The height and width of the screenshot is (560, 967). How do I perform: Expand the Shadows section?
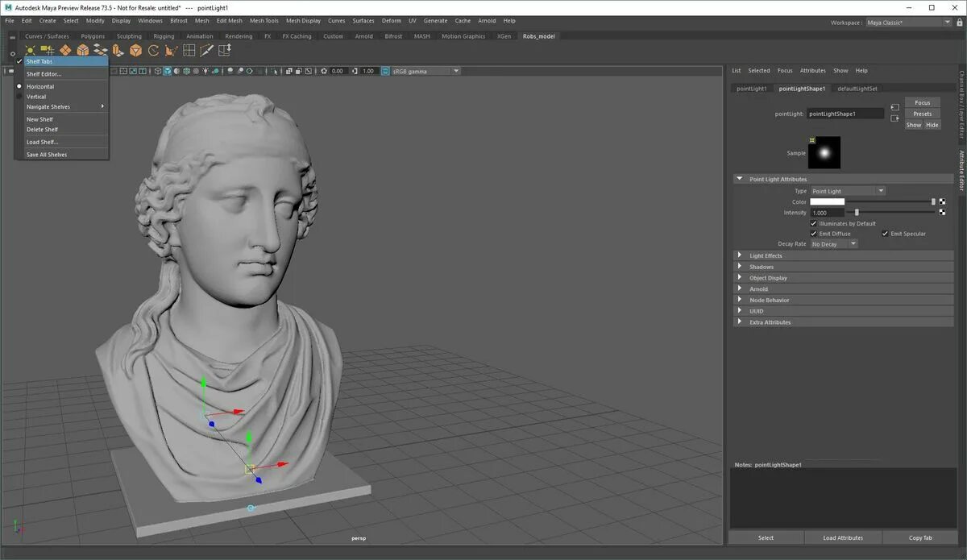tap(739, 267)
